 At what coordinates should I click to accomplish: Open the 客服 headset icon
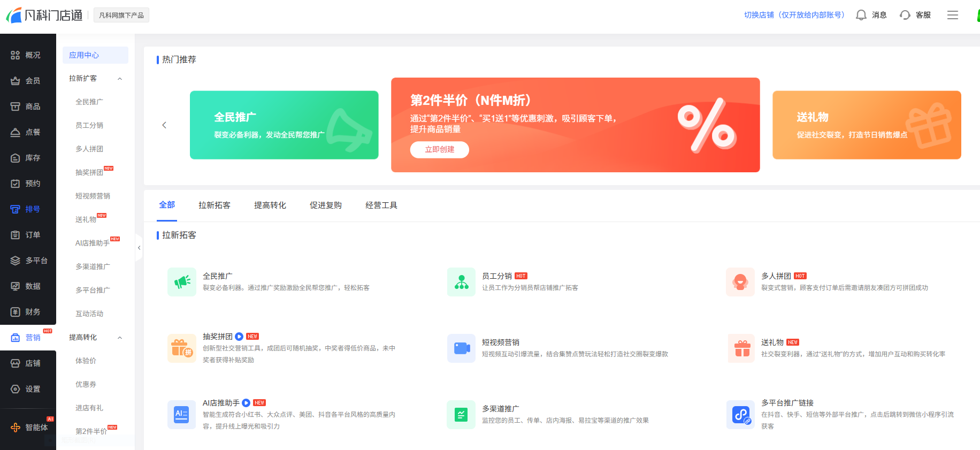click(x=905, y=15)
